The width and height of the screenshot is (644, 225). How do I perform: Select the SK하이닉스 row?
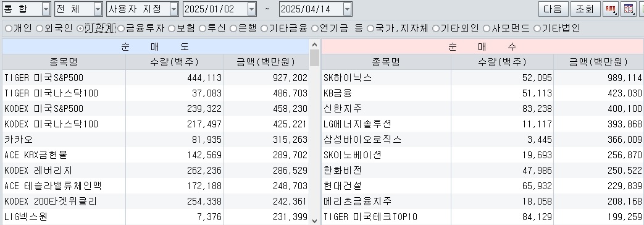483,78
